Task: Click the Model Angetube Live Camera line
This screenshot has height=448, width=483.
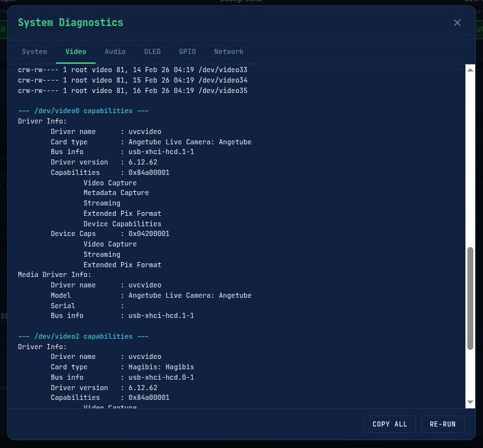Action: [150, 295]
